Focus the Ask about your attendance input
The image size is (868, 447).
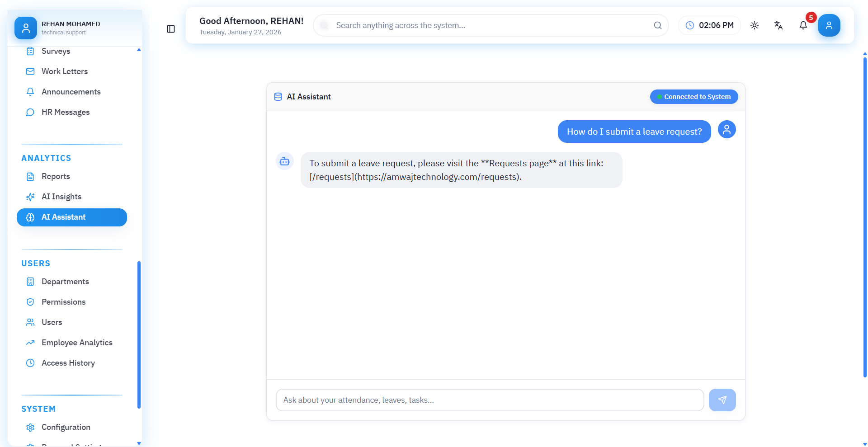click(490, 400)
